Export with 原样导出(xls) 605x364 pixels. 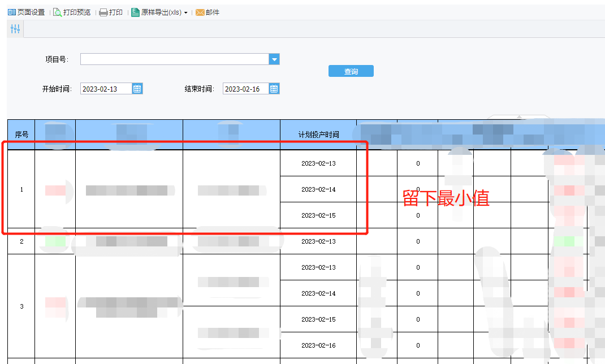(x=156, y=12)
